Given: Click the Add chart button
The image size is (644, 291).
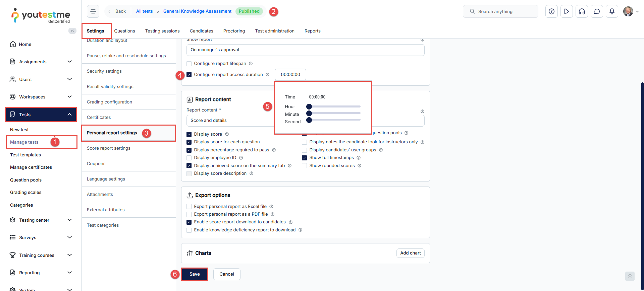Looking at the screenshot, I should [410, 253].
